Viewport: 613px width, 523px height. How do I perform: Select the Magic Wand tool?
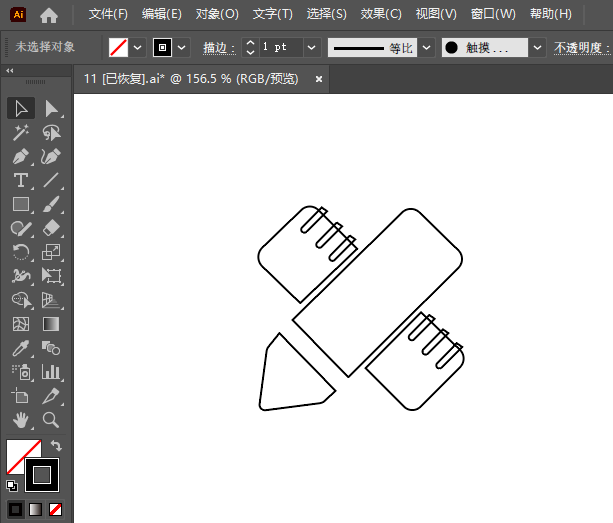click(21, 132)
